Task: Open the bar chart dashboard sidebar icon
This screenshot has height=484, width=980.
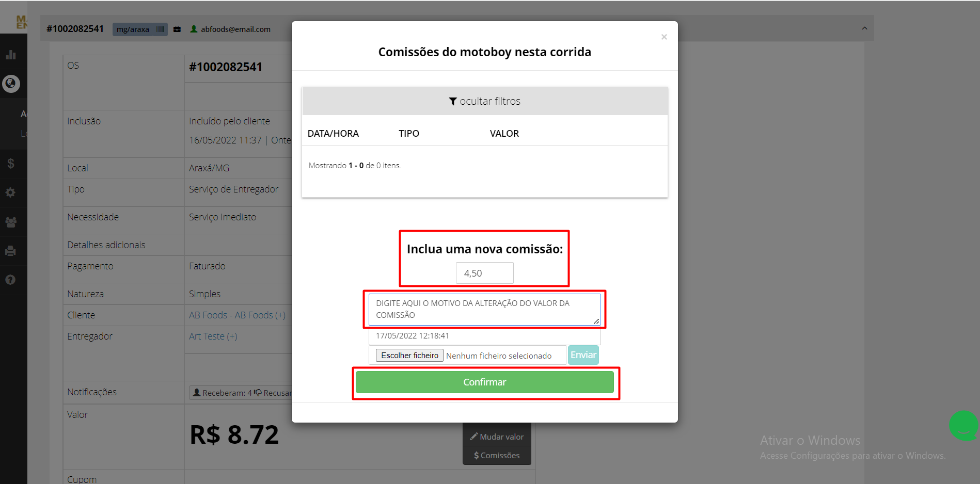Action: pos(11,55)
